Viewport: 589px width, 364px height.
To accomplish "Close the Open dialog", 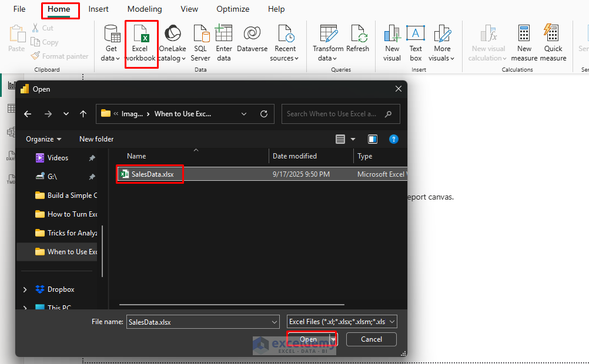I will coord(398,89).
